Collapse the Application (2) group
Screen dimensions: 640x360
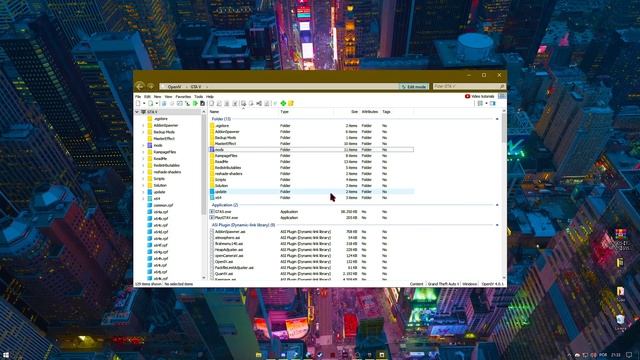[x=497, y=205]
